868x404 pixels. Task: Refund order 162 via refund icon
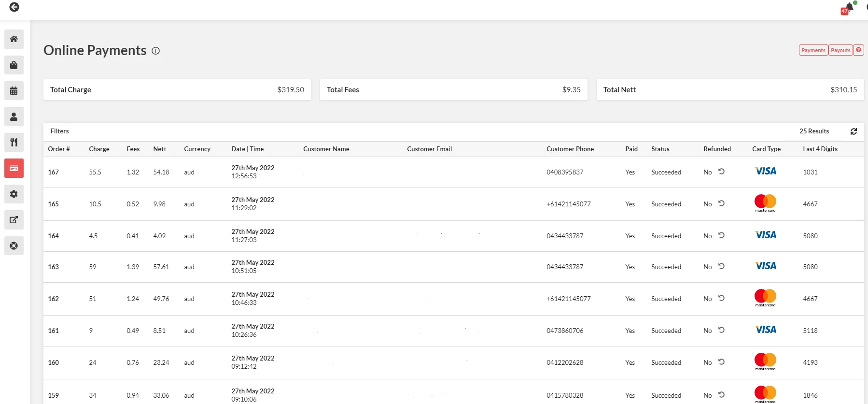tap(721, 298)
